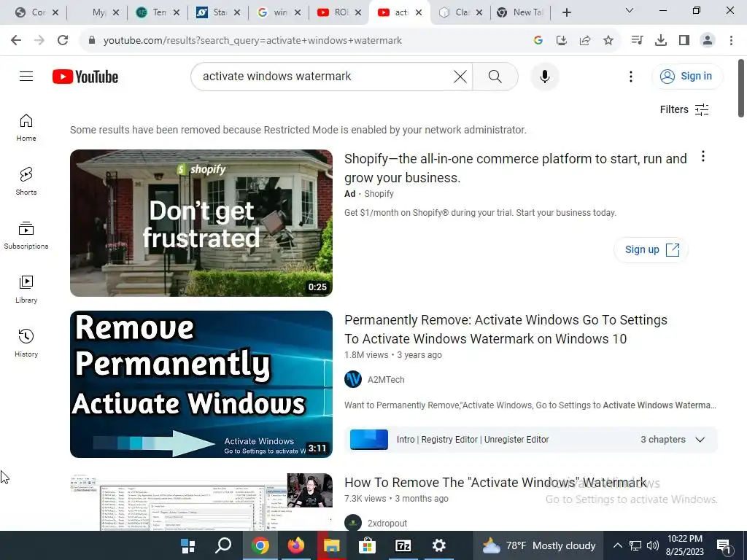The image size is (747, 560).
Task: Switch to the Cla tab
Action: pyautogui.click(x=461, y=12)
